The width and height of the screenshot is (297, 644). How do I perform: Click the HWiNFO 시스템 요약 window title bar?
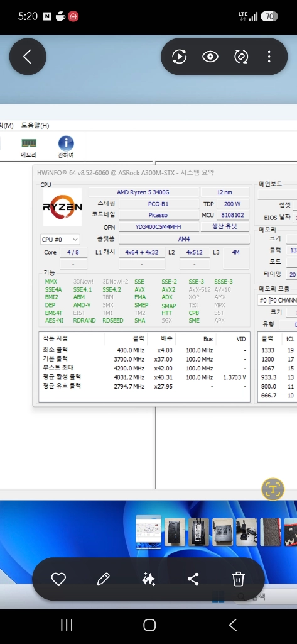164,173
